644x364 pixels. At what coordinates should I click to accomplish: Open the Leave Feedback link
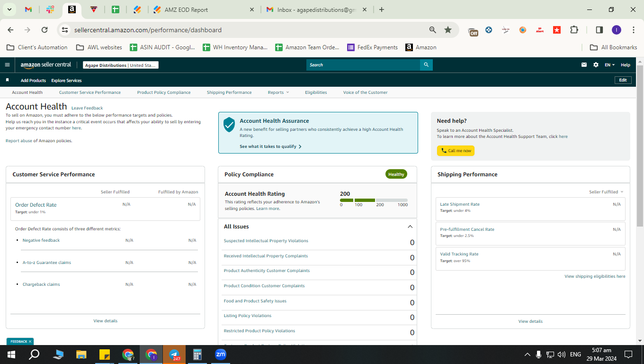coord(87,108)
